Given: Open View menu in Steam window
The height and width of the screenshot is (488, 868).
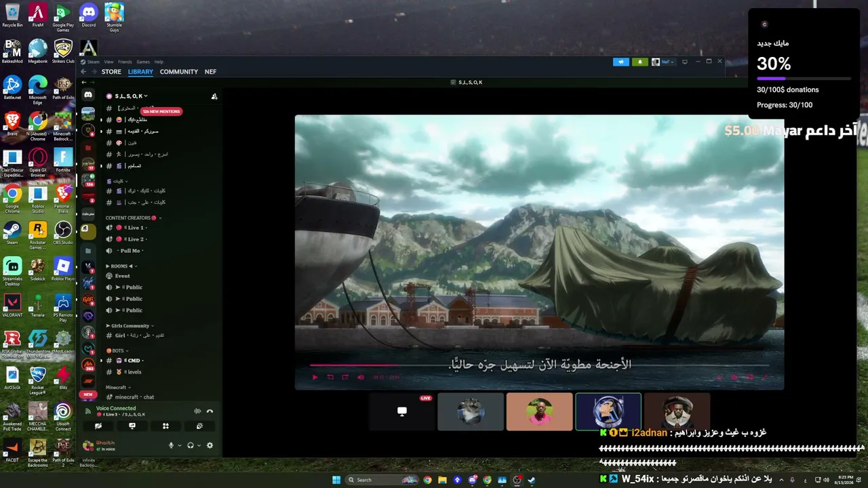Looking at the screenshot, I should pyautogui.click(x=108, y=62).
